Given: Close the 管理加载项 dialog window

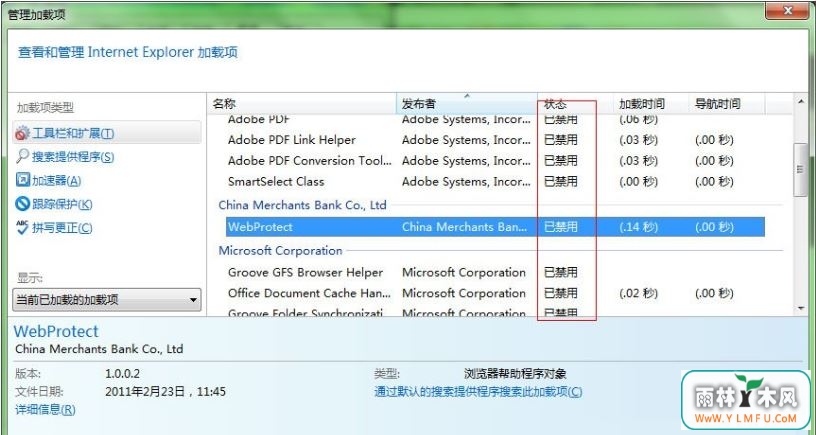Looking at the screenshot, I should tap(787, 9).
